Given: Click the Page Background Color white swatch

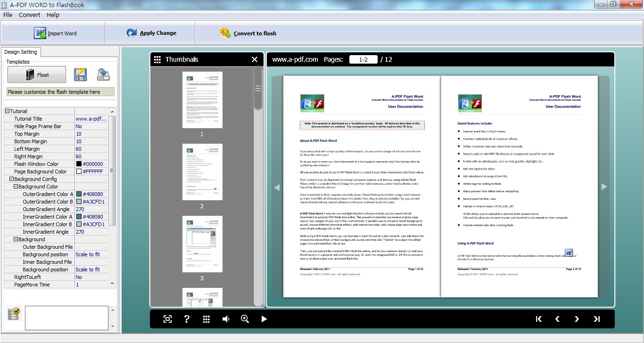Looking at the screenshot, I should point(79,171).
